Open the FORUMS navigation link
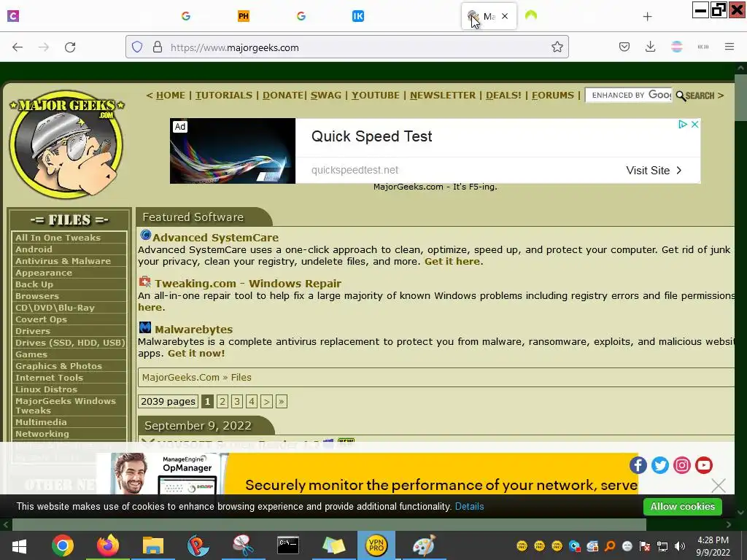747x560 pixels. tap(553, 96)
